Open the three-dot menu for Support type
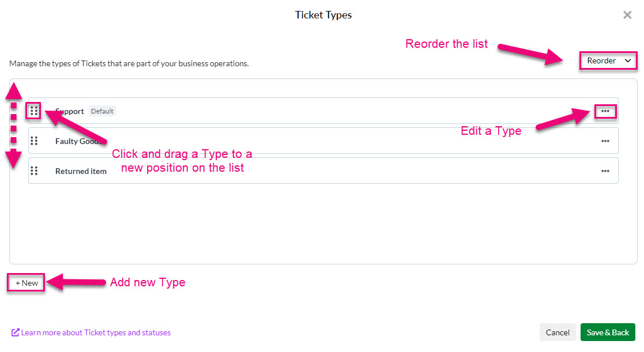 (605, 111)
